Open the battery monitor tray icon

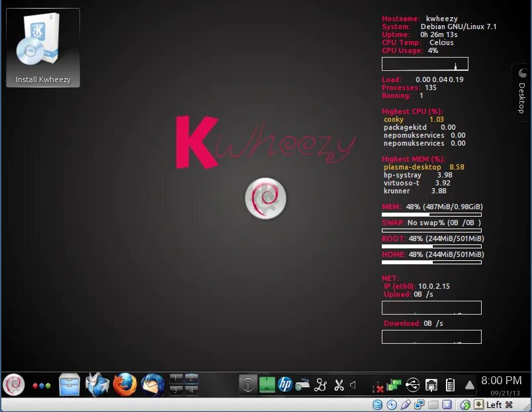tap(450, 385)
